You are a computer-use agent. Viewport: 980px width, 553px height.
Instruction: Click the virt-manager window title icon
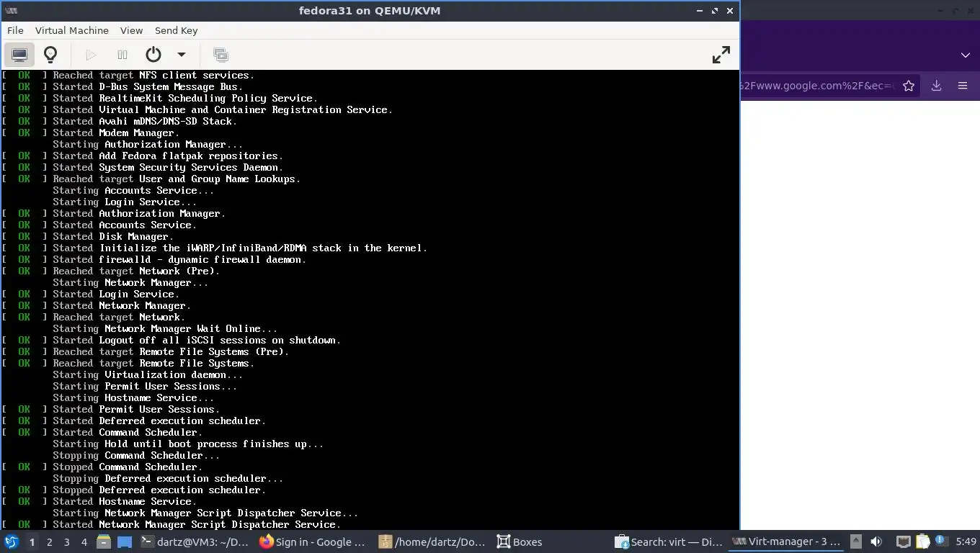(11, 11)
